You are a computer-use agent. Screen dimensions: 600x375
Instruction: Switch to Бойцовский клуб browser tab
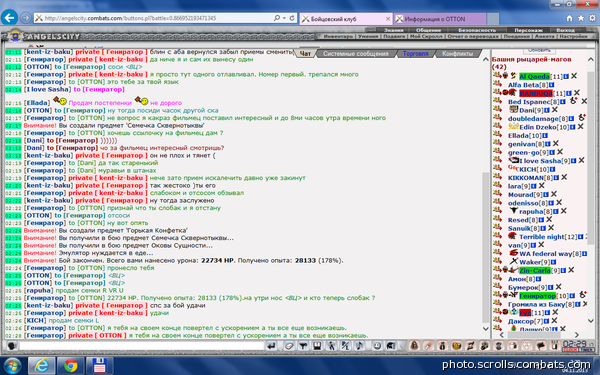[346, 19]
